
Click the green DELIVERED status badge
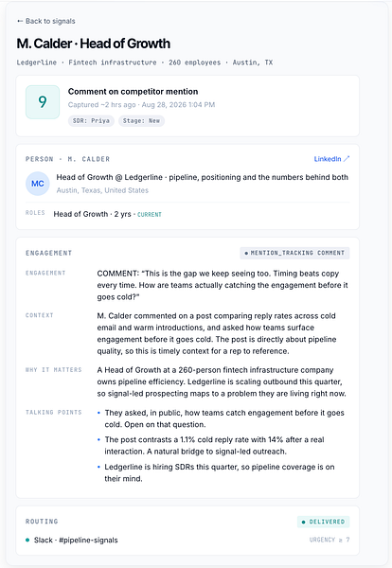(323, 522)
